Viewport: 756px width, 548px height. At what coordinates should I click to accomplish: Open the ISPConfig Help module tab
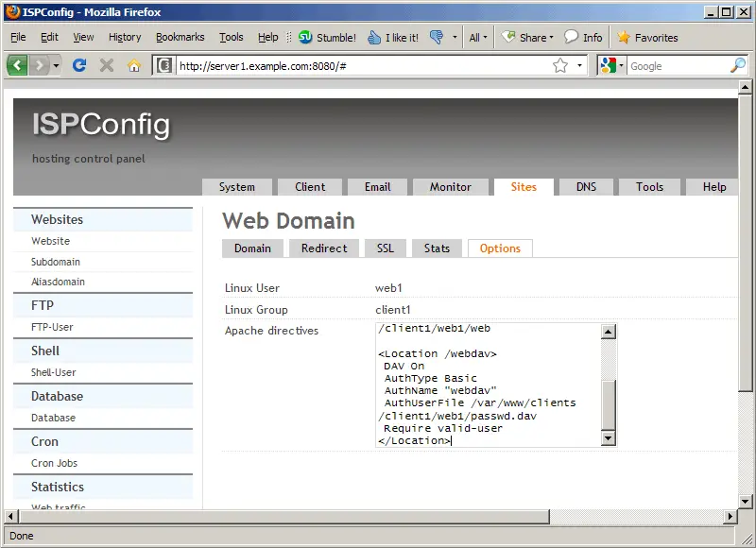(714, 187)
